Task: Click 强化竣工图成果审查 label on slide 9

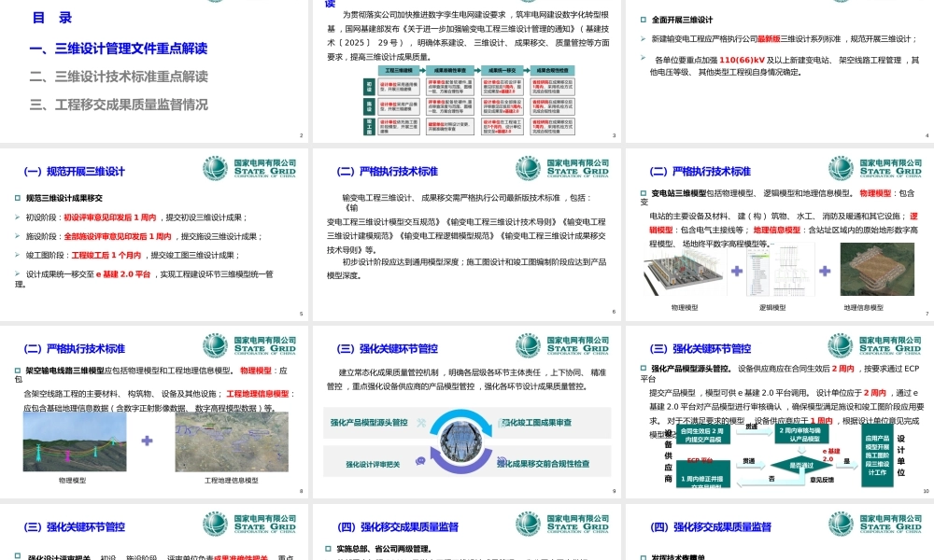Action: point(537,423)
